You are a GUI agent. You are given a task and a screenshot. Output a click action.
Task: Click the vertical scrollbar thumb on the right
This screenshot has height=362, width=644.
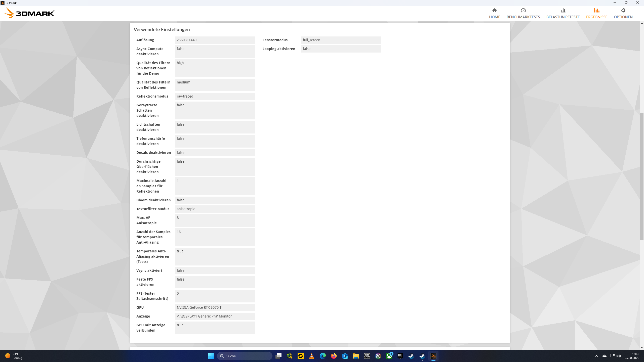[x=641, y=176]
